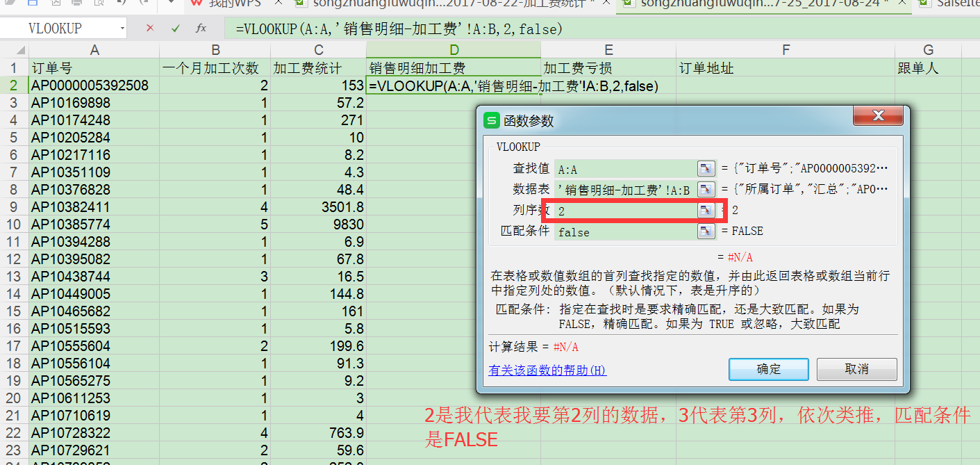This screenshot has width=980, height=465.
Task: Click the 跟单人 header cell
Action: pyautogui.click(x=929, y=68)
